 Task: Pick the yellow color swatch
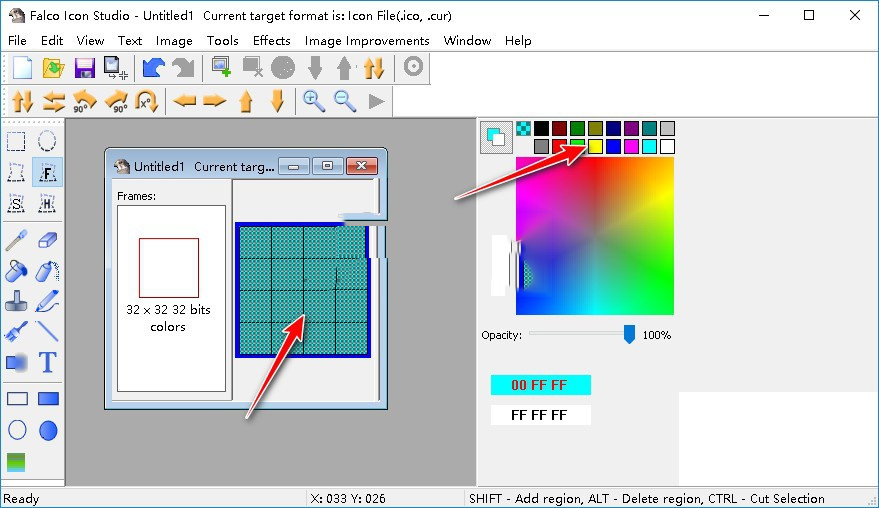click(x=595, y=146)
